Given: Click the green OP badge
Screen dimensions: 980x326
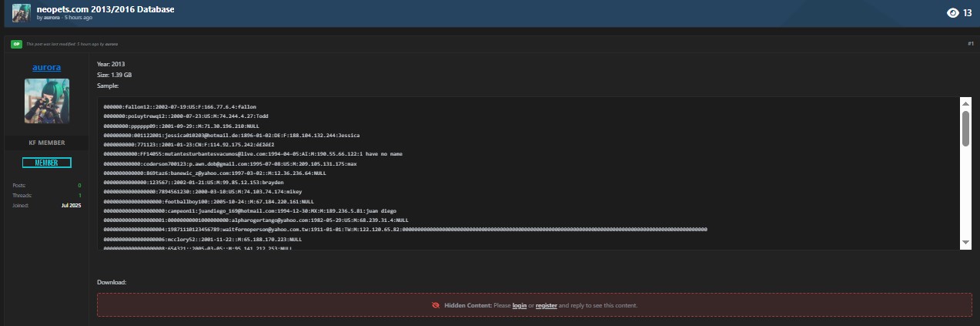Looking at the screenshot, I should (15, 44).
